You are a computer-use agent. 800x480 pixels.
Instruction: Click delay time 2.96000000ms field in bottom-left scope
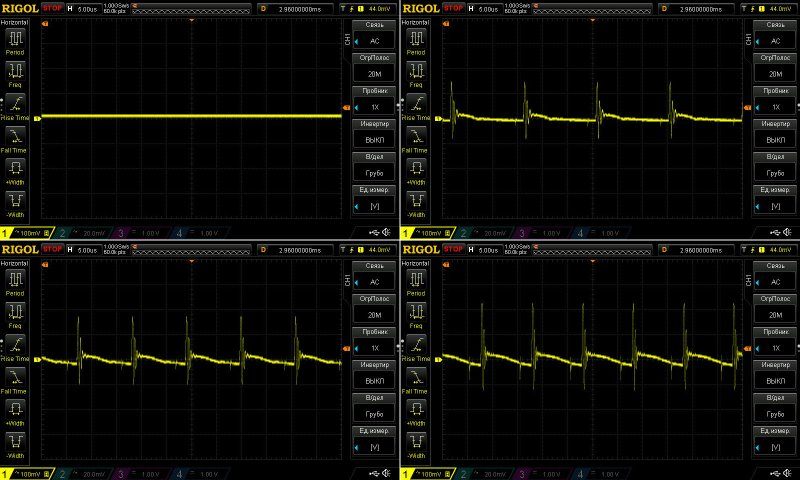tap(300, 247)
